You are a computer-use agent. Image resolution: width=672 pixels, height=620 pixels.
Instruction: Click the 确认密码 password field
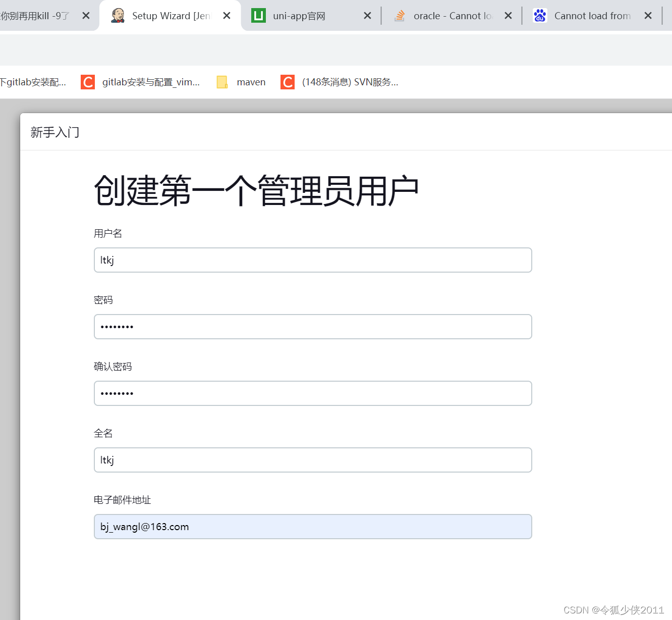[313, 393]
